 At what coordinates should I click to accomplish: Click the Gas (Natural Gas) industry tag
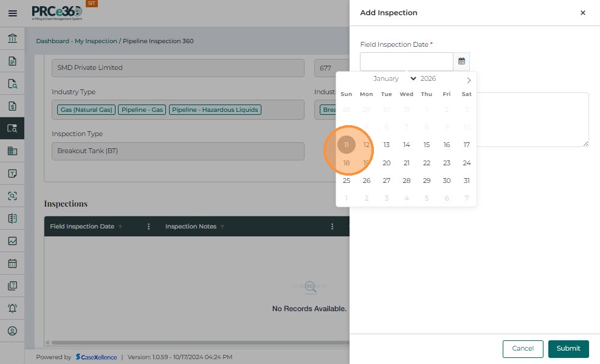(x=86, y=110)
